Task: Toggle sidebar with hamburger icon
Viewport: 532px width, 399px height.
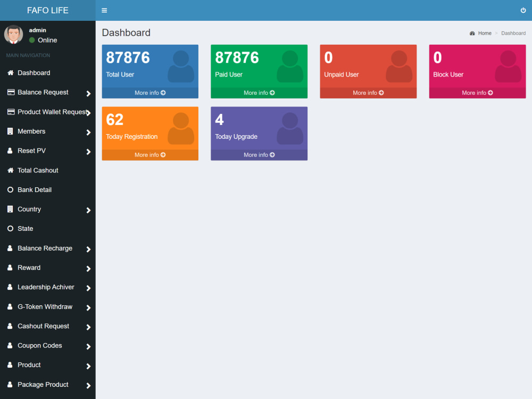Action: tap(104, 11)
